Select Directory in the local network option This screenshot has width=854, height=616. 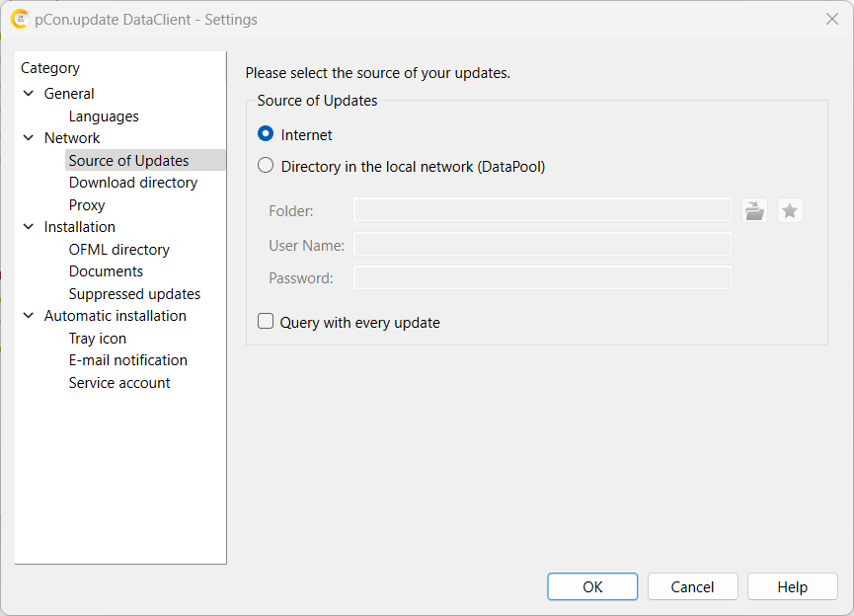(x=266, y=166)
